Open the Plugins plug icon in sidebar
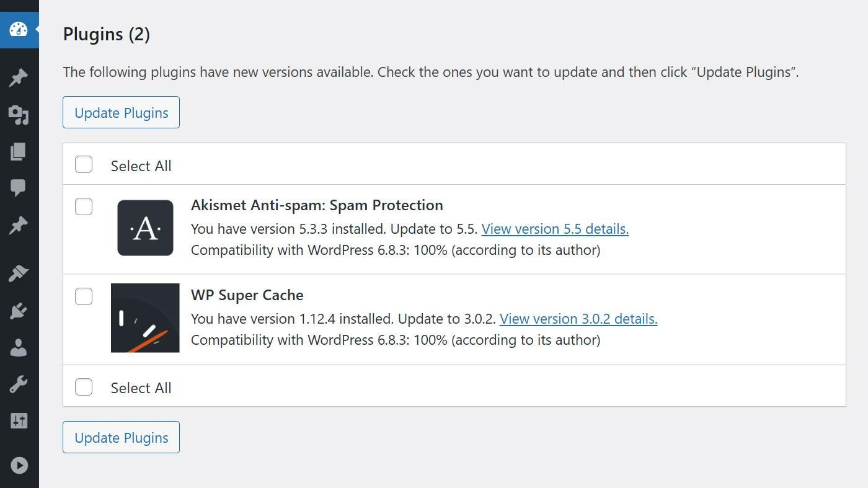 (19, 311)
